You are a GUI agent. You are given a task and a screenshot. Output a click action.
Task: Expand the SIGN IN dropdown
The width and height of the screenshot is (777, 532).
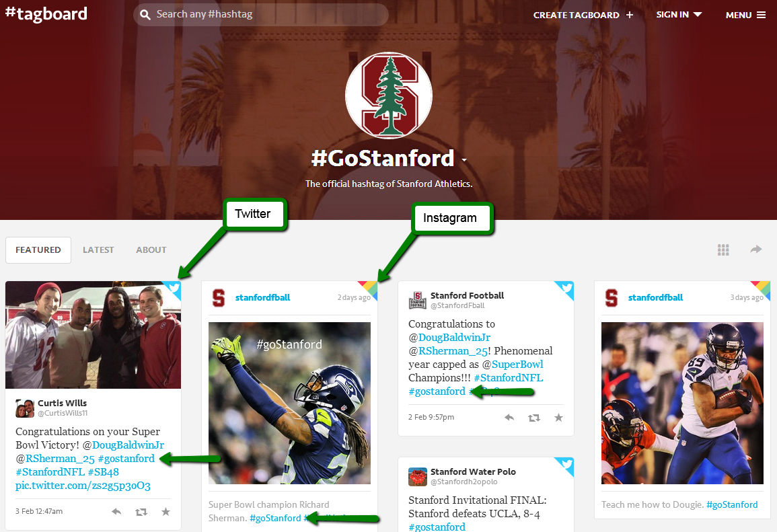679,14
